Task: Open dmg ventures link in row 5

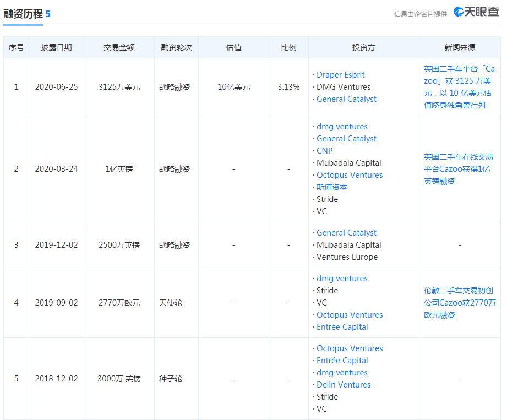Action: (342, 373)
